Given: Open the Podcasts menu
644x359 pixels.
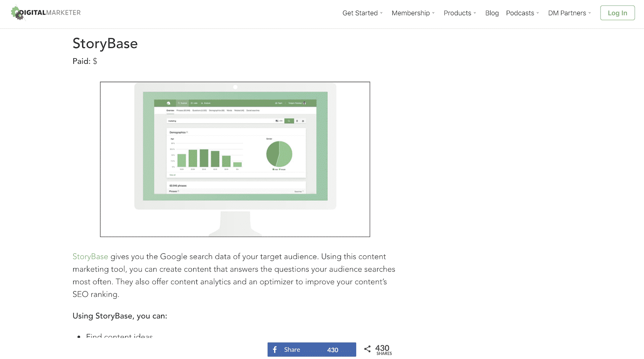Looking at the screenshot, I should [522, 13].
